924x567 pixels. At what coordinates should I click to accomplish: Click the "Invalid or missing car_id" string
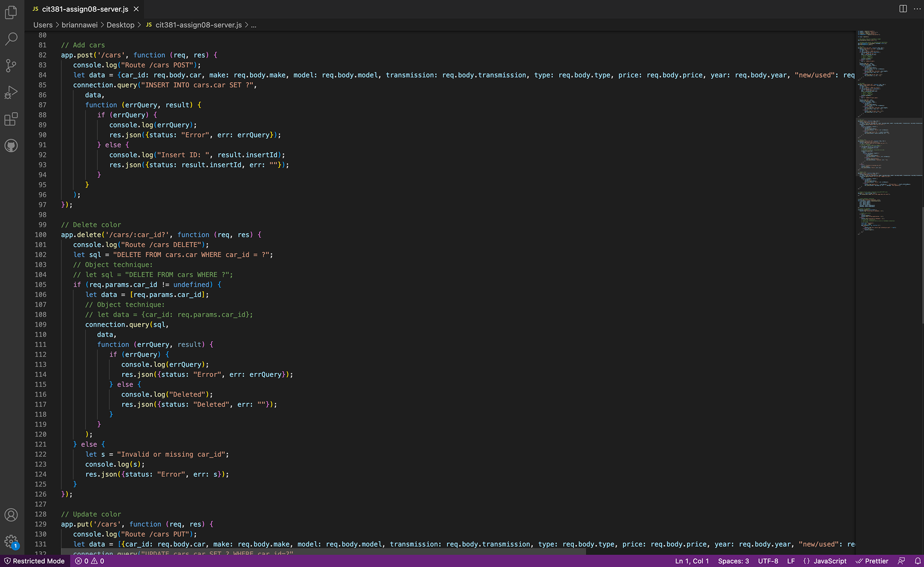click(x=171, y=455)
